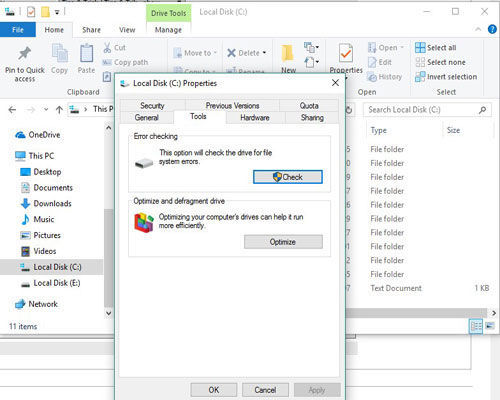The image size is (500, 400).
Task: Click the Paste clipboard icon
Action: pyautogui.click(x=86, y=53)
